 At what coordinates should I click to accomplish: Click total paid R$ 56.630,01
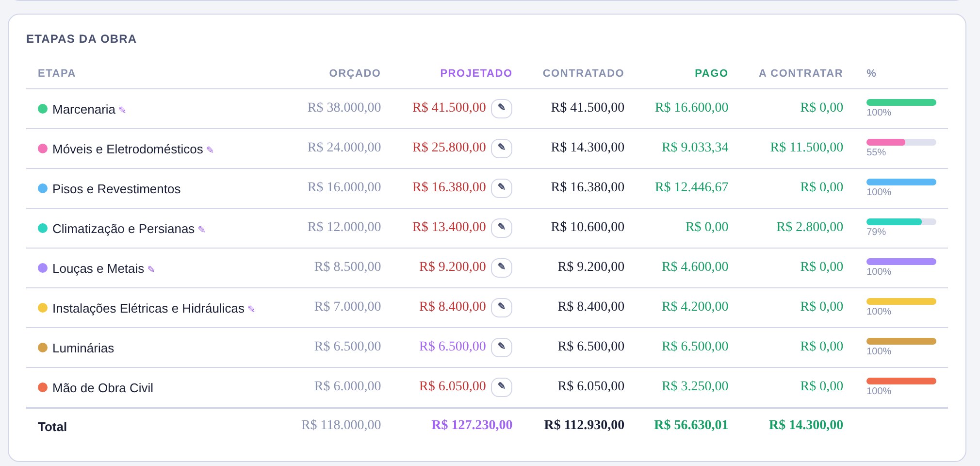pos(691,425)
